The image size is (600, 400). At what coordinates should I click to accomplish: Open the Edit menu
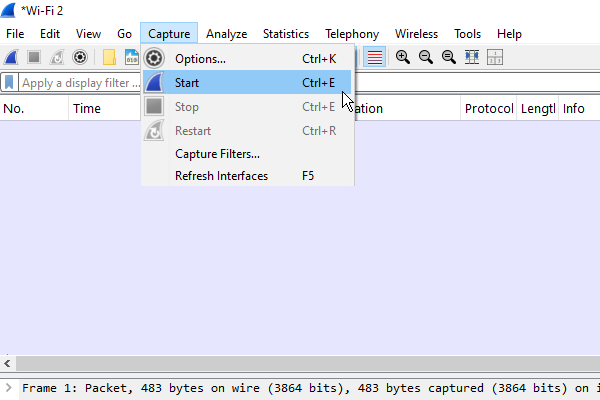50,34
